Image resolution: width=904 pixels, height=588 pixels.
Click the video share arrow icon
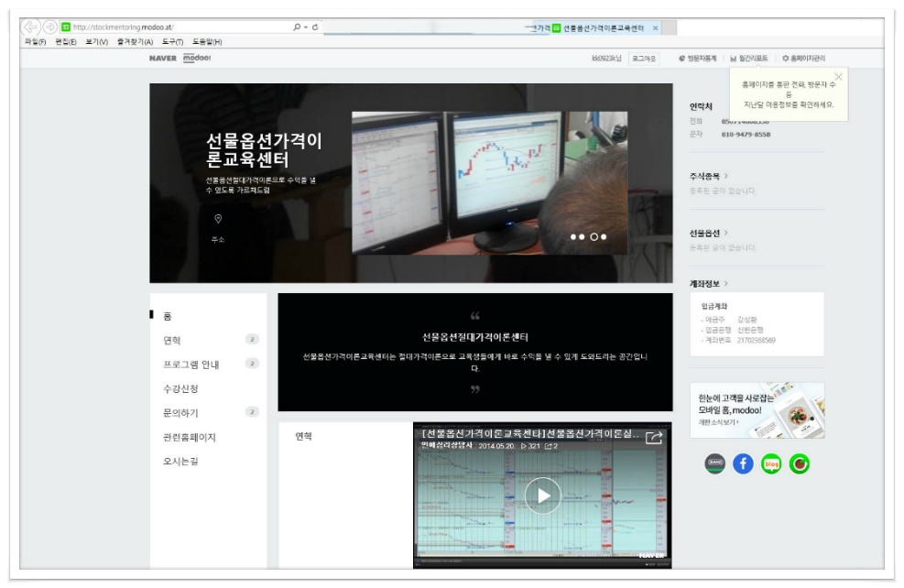654,438
